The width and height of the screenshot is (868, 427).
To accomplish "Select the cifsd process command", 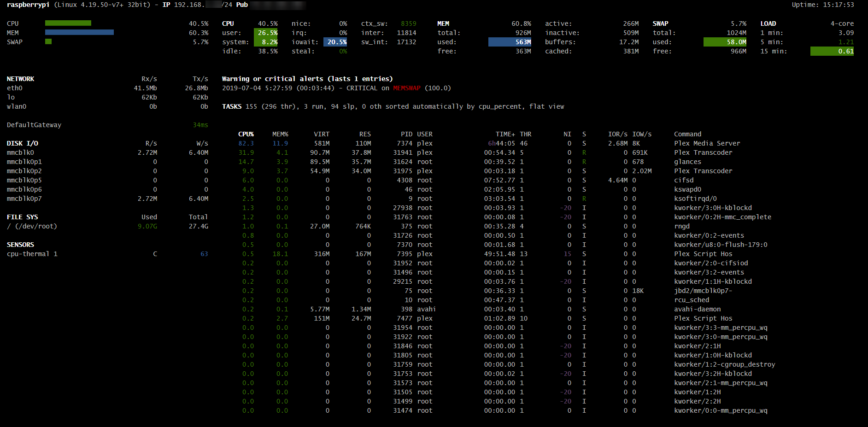I will click(684, 180).
